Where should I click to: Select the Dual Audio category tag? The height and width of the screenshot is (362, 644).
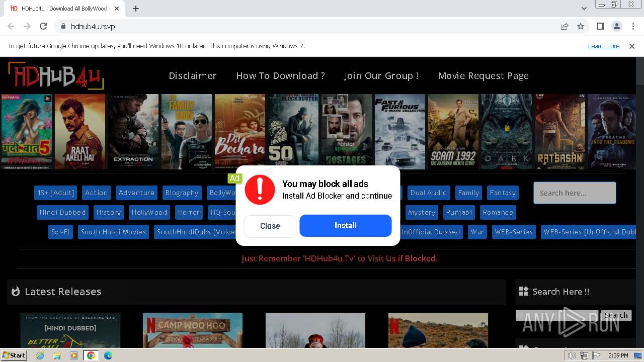(x=429, y=193)
